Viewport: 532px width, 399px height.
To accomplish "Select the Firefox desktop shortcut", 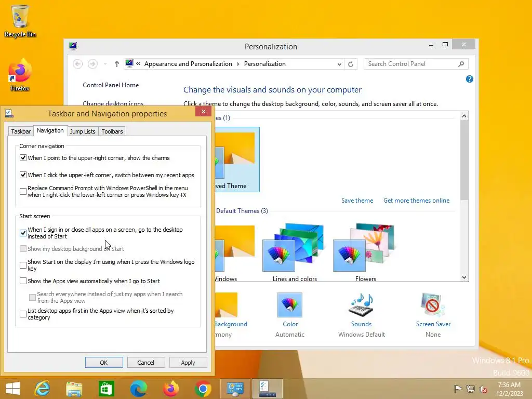I will 20,75.
